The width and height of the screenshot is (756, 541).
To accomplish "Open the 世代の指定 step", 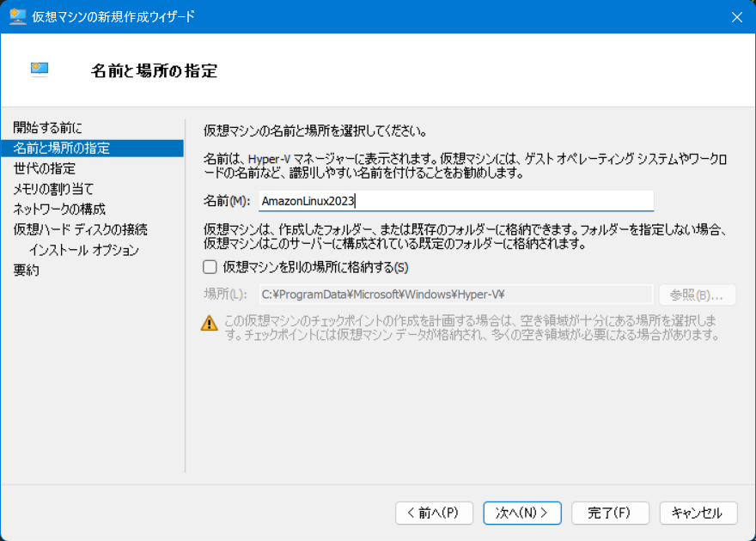I will click(45, 168).
